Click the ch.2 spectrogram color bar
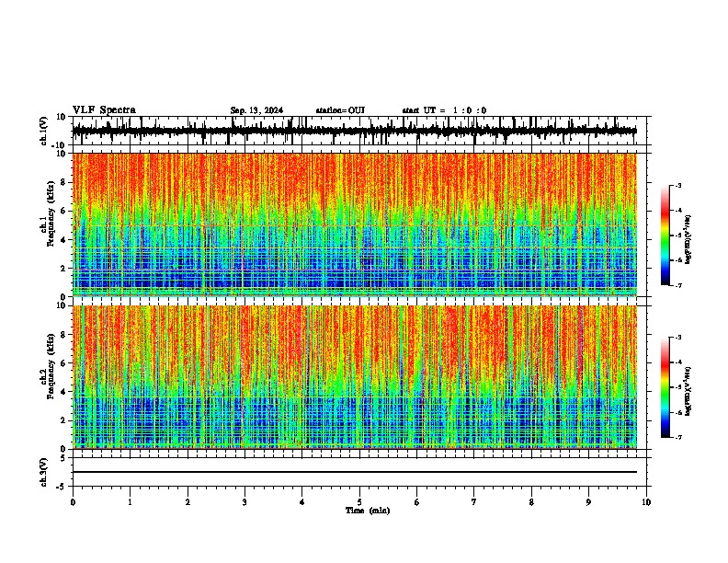This screenshot has width=728, height=563. pos(665,387)
